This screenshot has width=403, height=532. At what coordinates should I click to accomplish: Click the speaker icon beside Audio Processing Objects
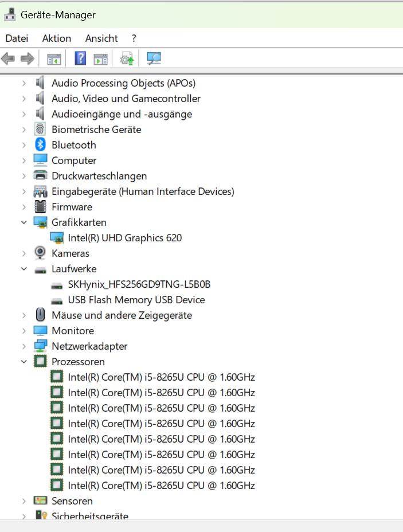coord(40,83)
